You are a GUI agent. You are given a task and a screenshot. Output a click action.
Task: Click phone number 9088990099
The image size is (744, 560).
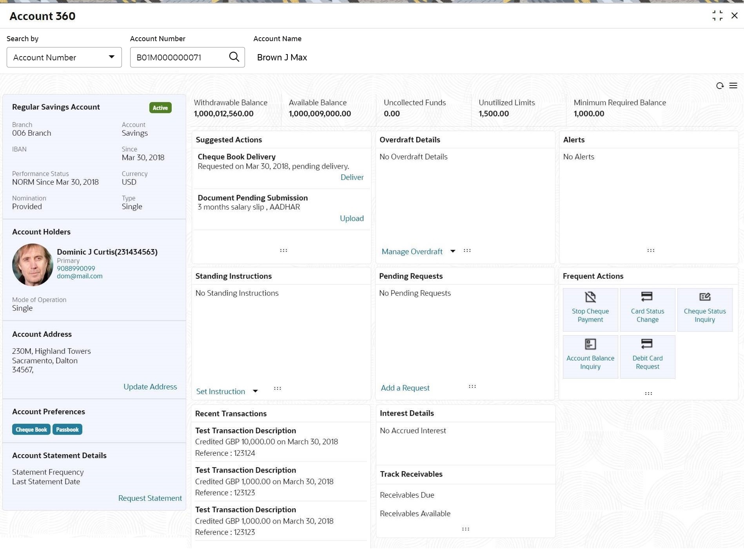[76, 269]
